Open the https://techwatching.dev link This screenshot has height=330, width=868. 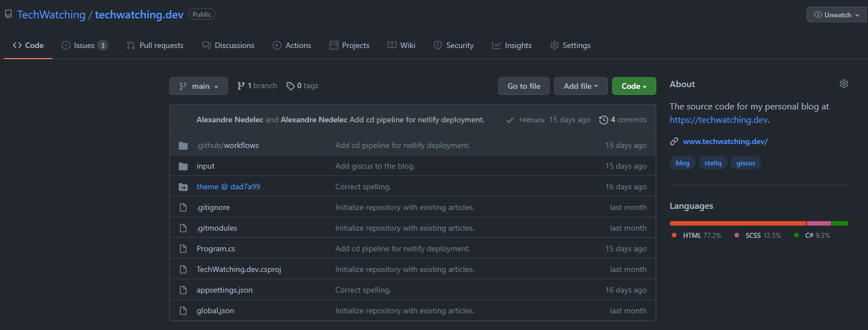click(718, 119)
